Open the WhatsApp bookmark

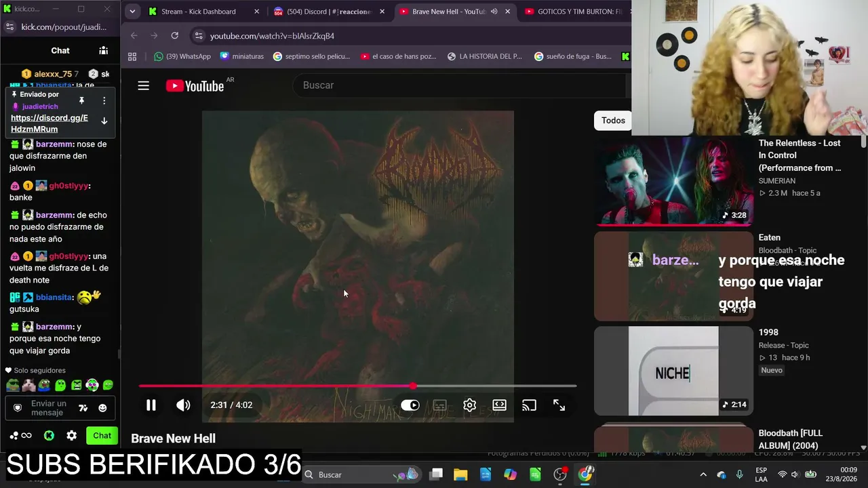(182, 56)
